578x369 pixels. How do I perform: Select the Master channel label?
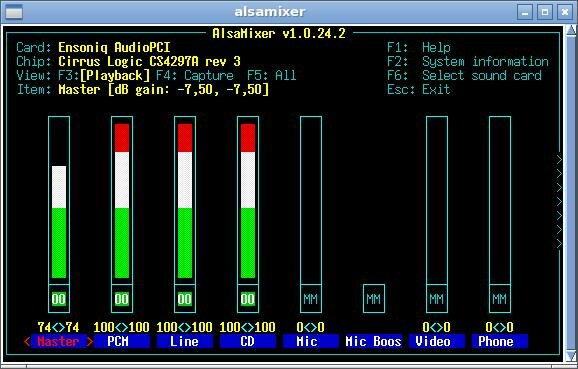pyautogui.click(x=59, y=341)
